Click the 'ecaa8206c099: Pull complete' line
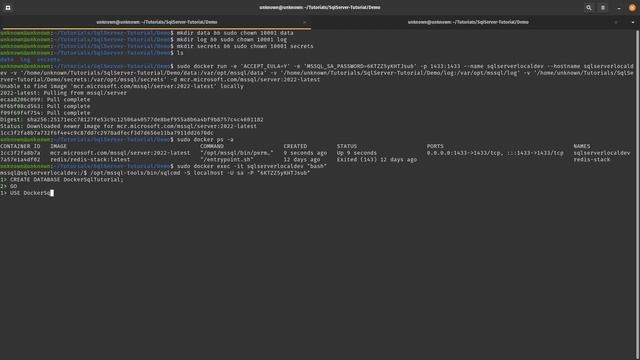Image resolution: width=640 pixels, height=360 pixels. [x=45, y=99]
